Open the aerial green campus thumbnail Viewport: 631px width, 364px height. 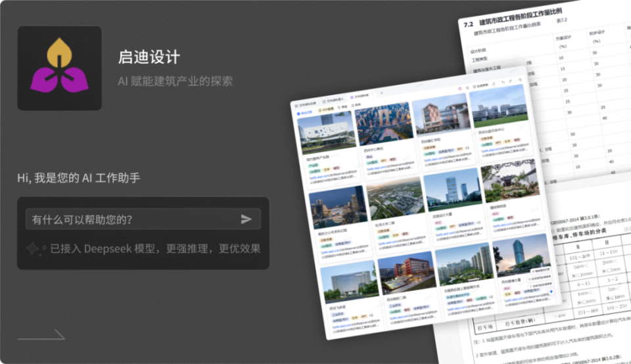click(x=396, y=198)
